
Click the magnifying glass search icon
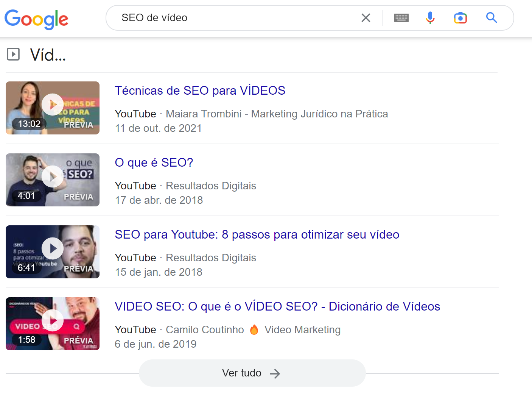(491, 17)
